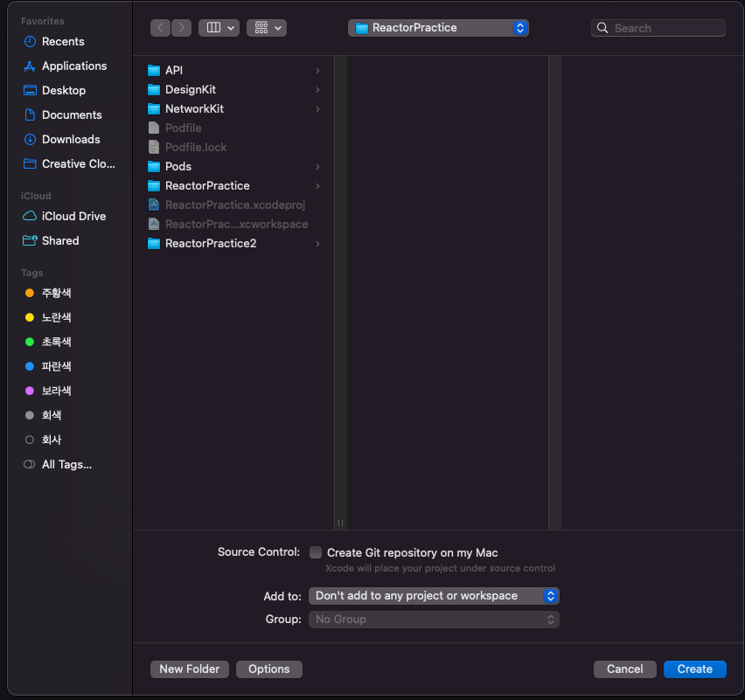Viewport: 745px width, 700px height.
Task: Show All Tags in the sidebar
Action: tap(58, 464)
